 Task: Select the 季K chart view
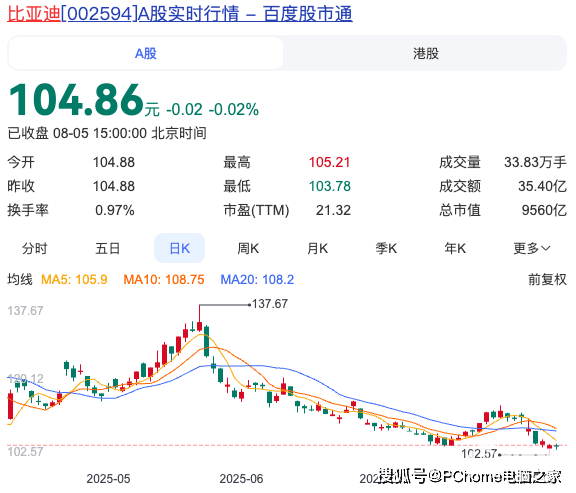tap(386, 248)
